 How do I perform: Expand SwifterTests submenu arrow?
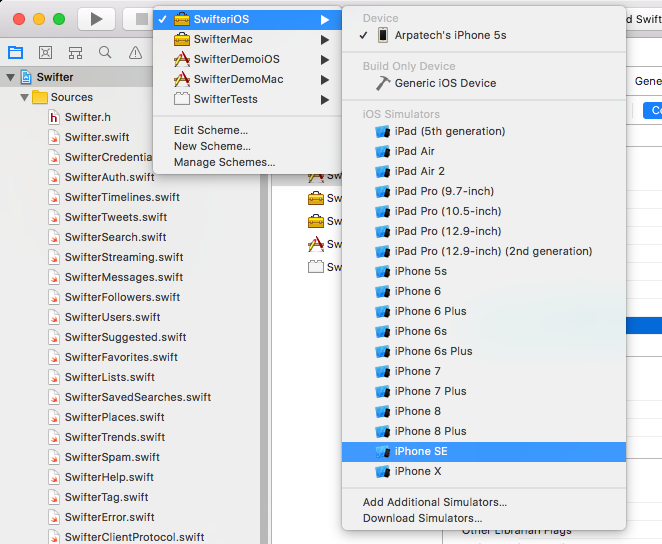tap(325, 100)
